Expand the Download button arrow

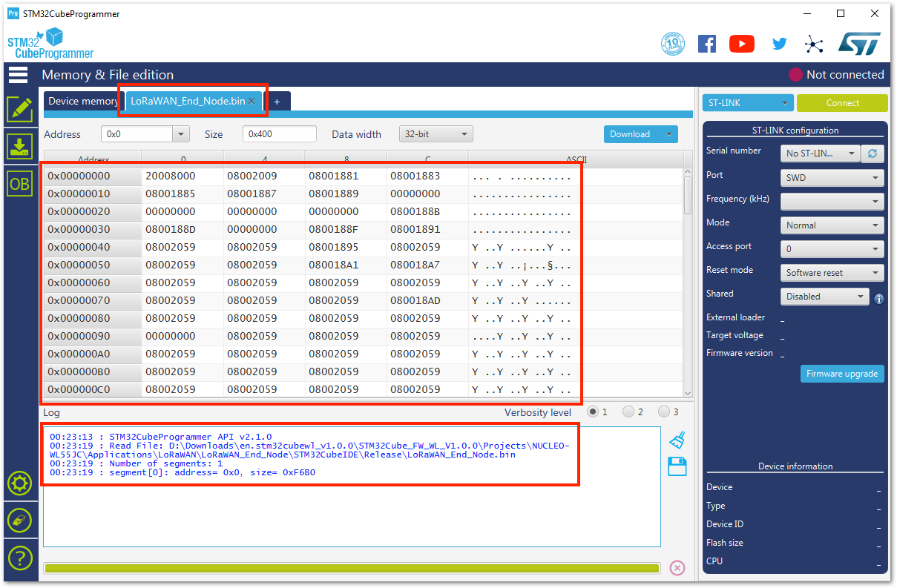point(669,134)
